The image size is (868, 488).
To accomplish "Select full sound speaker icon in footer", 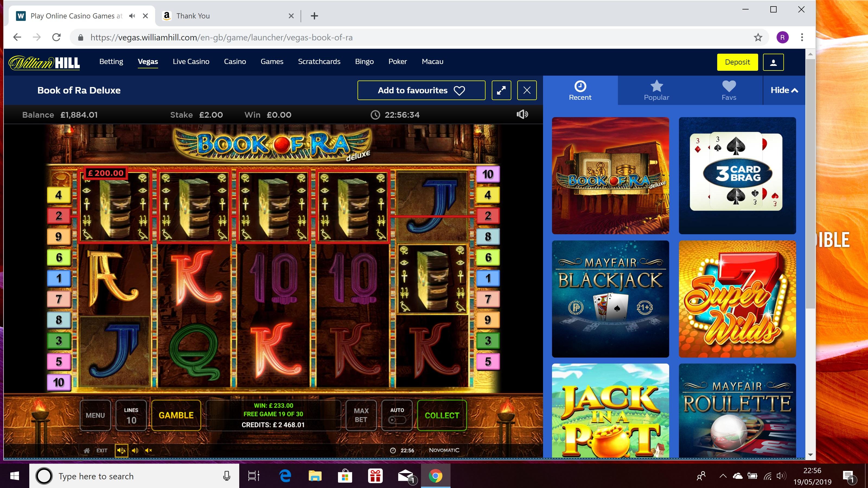I will point(121,451).
